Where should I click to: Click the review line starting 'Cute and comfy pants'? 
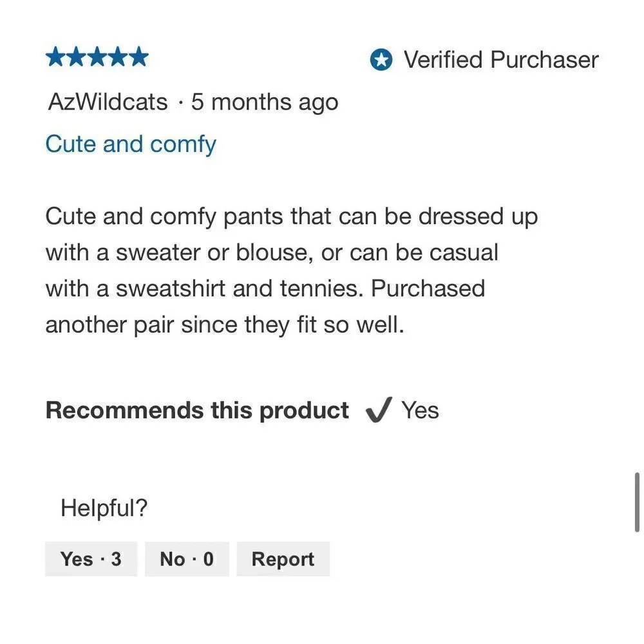coord(292,216)
